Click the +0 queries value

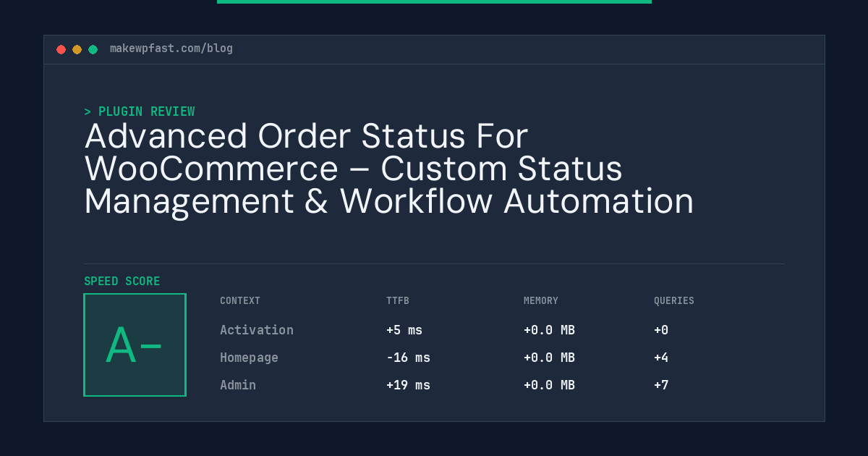click(661, 330)
